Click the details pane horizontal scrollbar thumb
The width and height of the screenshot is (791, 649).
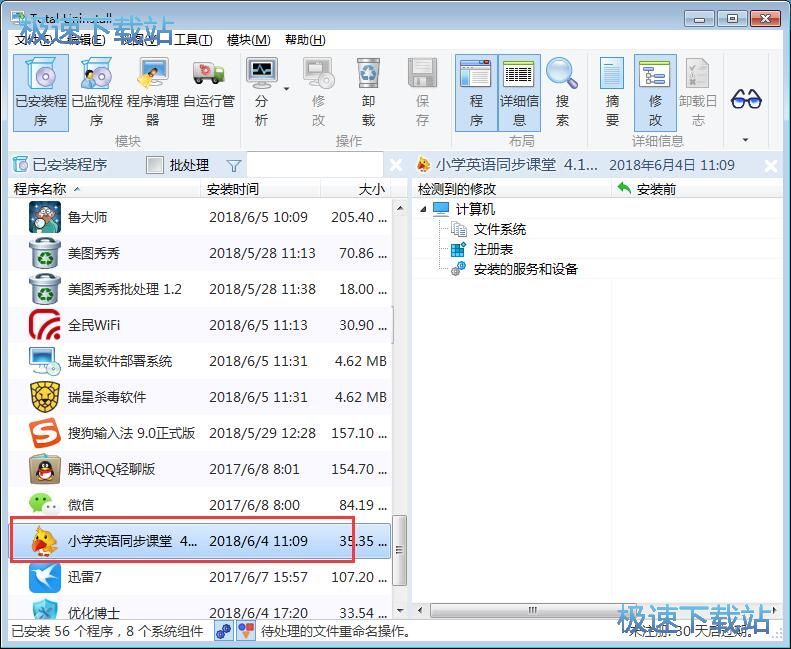(532, 611)
